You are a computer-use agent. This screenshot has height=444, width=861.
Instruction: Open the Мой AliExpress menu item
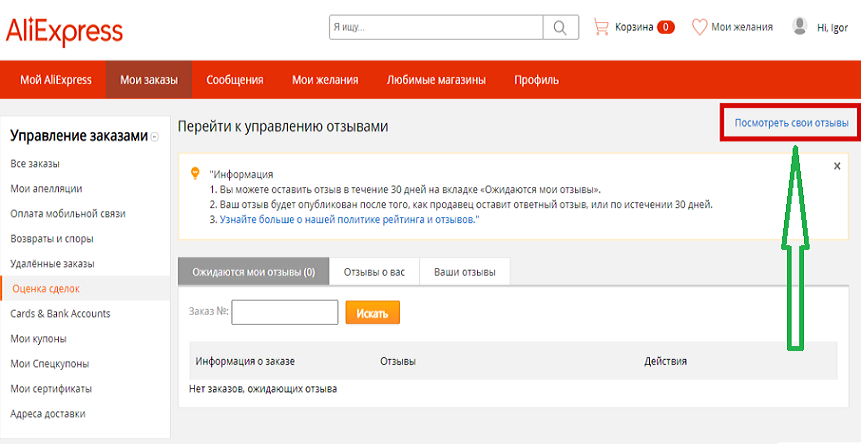[x=56, y=80]
